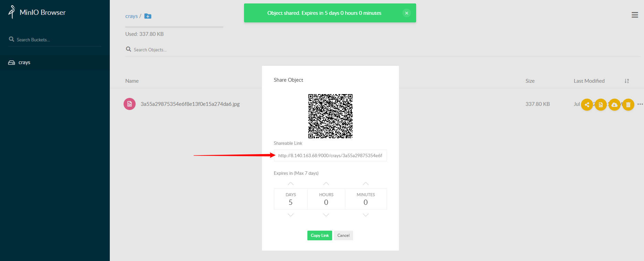
Task: Increase the MINUTES expiry value
Action: click(366, 183)
